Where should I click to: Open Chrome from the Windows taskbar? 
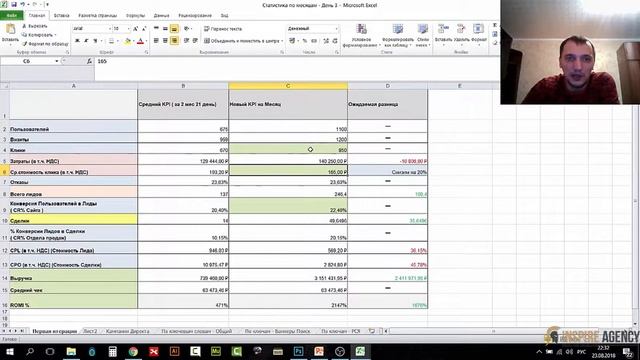click(133, 351)
